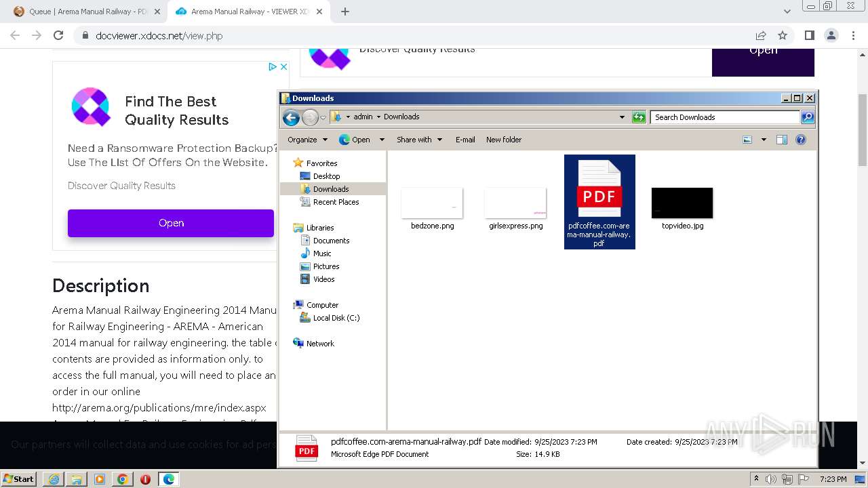Screen dimensions: 868x488
Task: Click the browser address bar URL
Action: [x=159, y=36]
